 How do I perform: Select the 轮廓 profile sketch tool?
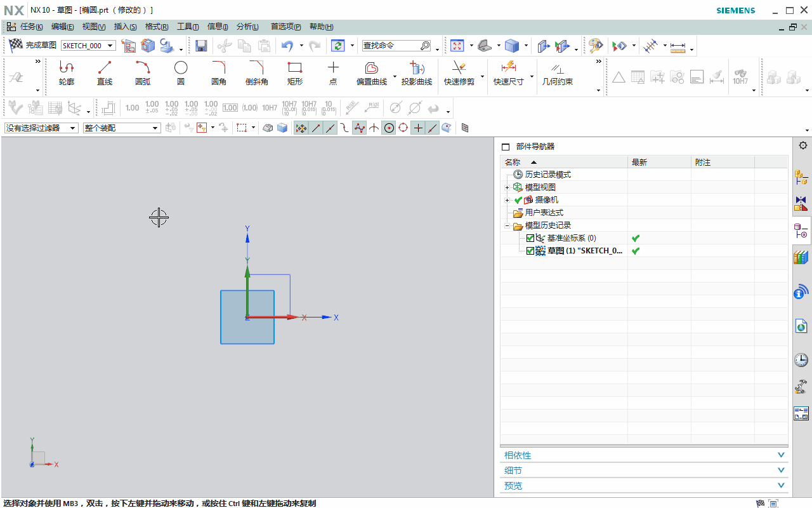pyautogui.click(x=67, y=74)
